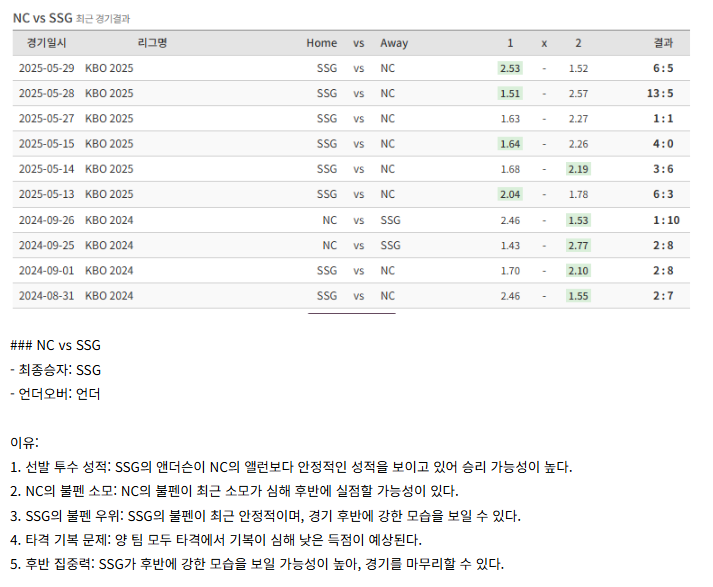
Task: Click the 13:5 result score
Action: (x=660, y=93)
